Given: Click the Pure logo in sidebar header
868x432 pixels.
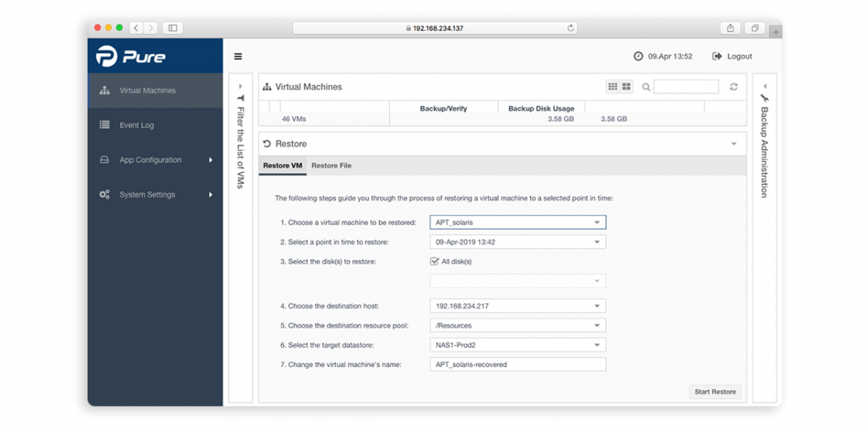Looking at the screenshot, I should 131,57.
